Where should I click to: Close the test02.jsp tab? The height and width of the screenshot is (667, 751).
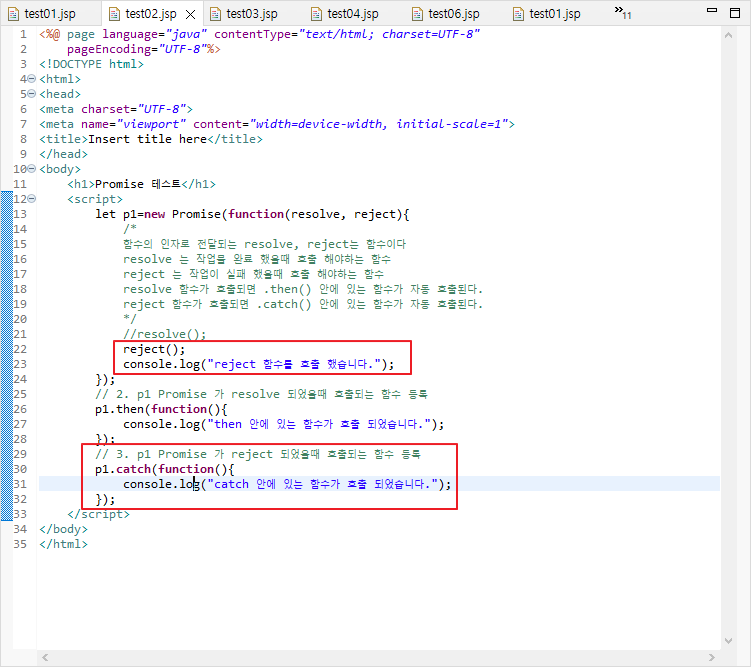tap(190, 14)
